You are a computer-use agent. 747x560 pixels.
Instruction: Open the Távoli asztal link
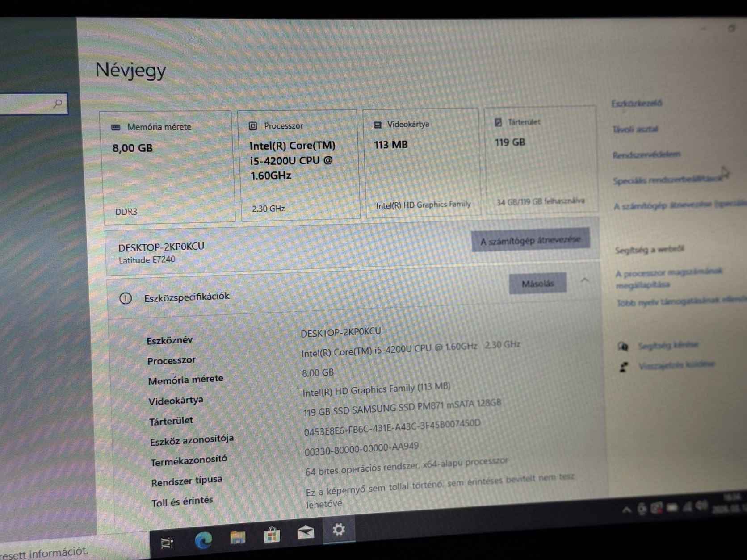click(635, 130)
